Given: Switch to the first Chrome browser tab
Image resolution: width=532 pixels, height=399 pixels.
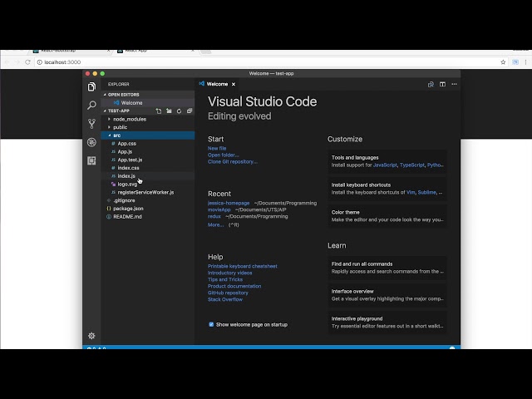Looking at the screenshot, I should coord(71,52).
